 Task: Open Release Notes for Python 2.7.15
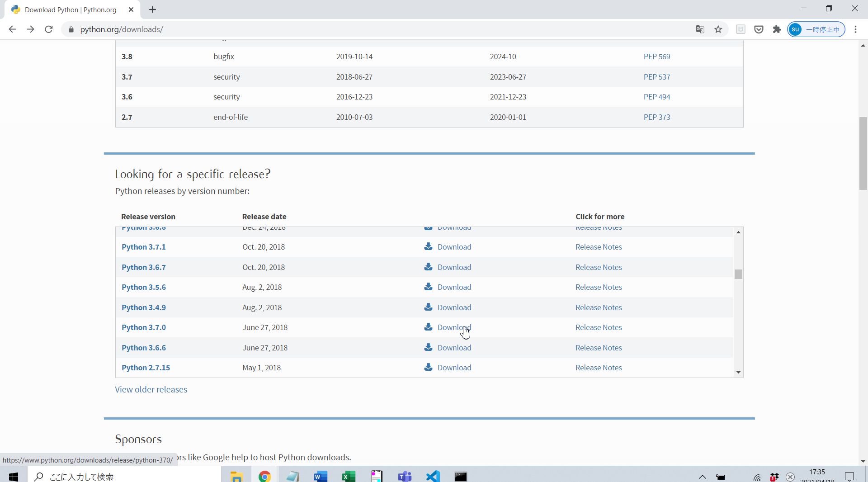(599, 368)
